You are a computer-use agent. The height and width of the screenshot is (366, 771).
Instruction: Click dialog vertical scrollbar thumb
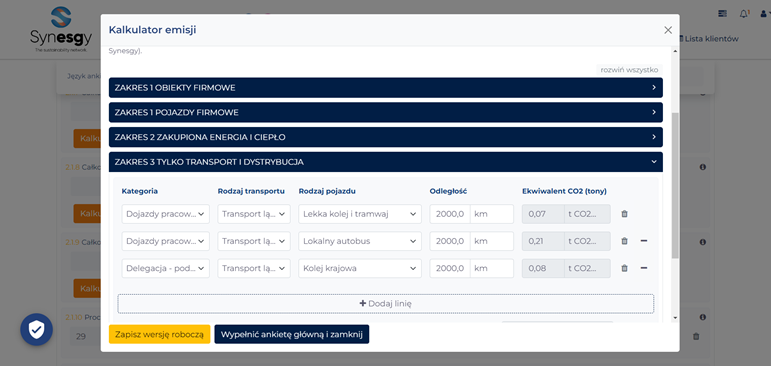click(675, 185)
